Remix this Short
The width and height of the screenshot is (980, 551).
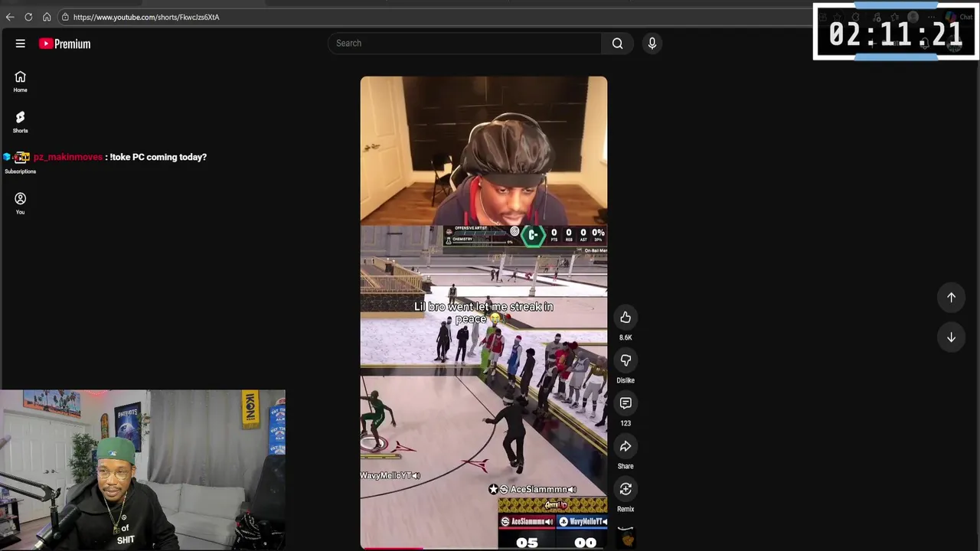pyautogui.click(x=626, y=488)
